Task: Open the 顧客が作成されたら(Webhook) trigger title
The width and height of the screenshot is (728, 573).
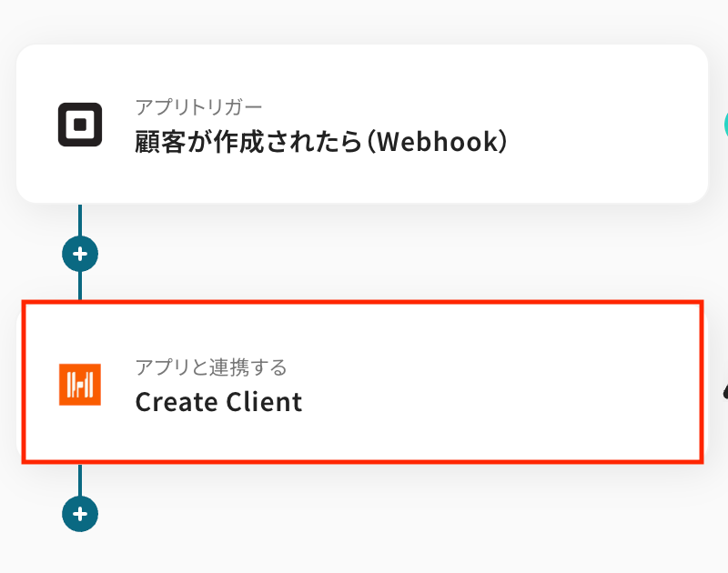Action: pos(318,142)
